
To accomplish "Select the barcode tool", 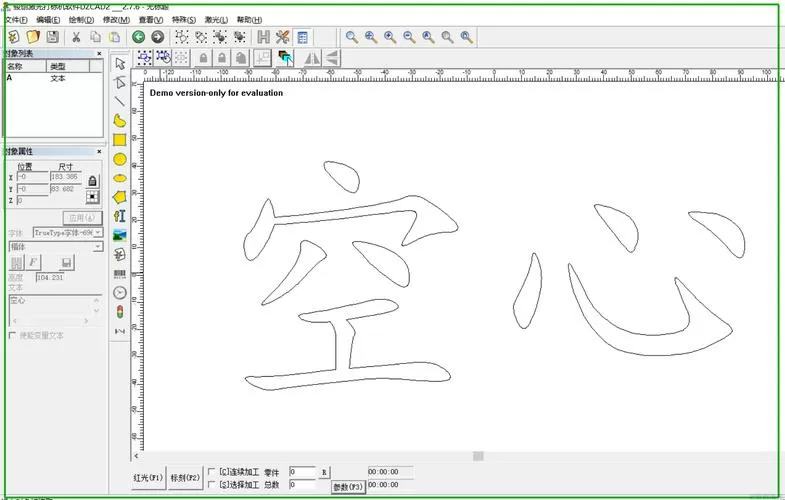I will (120, 274).
